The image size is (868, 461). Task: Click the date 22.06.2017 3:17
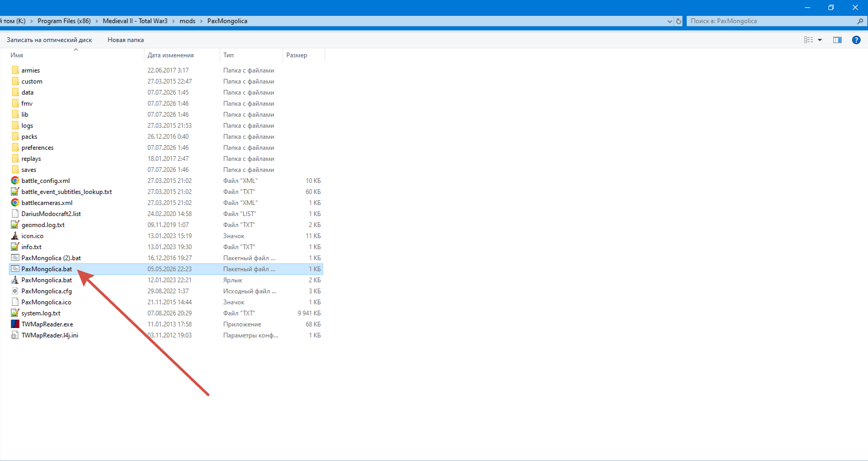pos(168,70)
